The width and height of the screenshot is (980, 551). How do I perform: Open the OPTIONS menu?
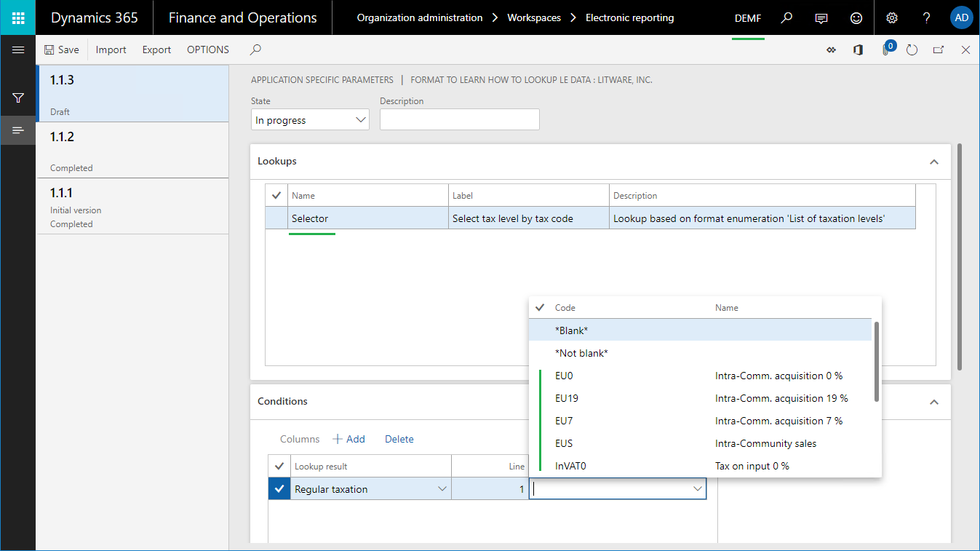(207, 49)
